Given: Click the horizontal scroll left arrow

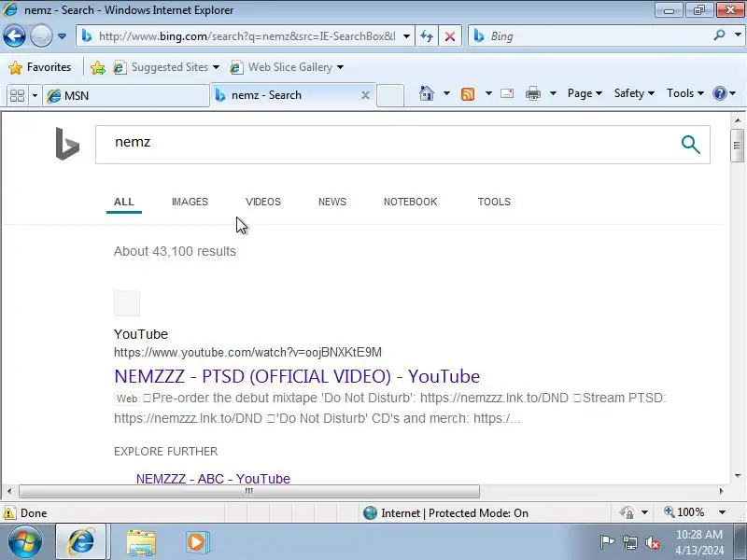Looking at the screenshot, I should coord(9,491).
